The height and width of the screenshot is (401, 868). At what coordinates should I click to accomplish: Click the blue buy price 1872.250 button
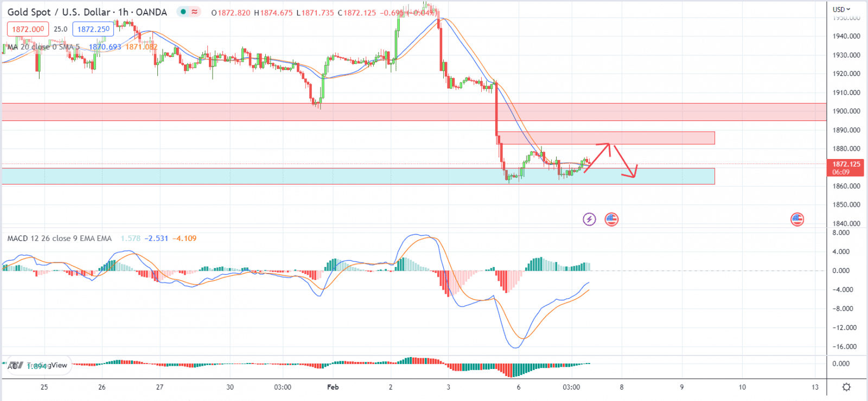[93, 29]
